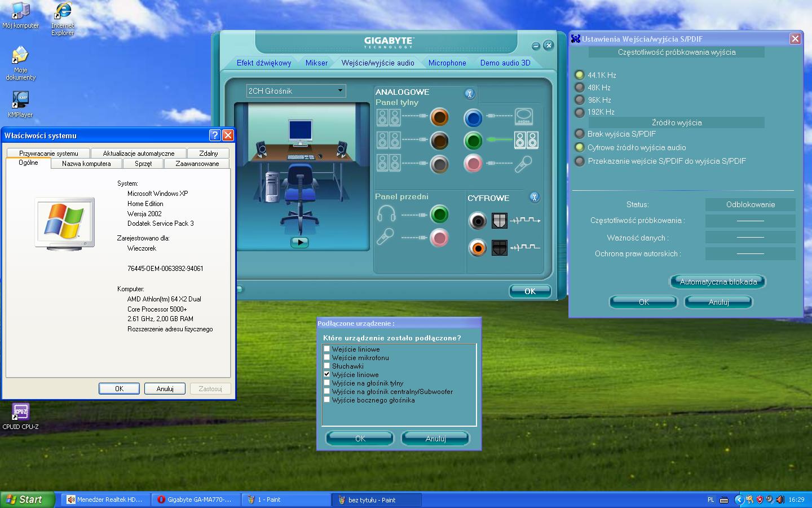Select the Moje dokumenty desktop icon
812x508 pixels.
21,63
